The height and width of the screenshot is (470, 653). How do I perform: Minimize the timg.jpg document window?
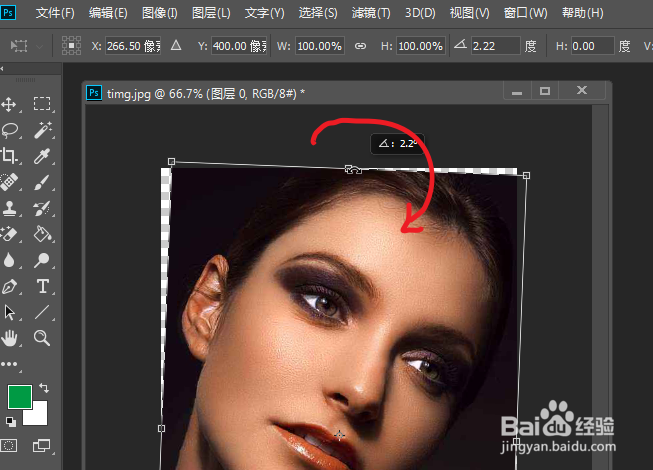pyautogui.click(x=517, y=91)
